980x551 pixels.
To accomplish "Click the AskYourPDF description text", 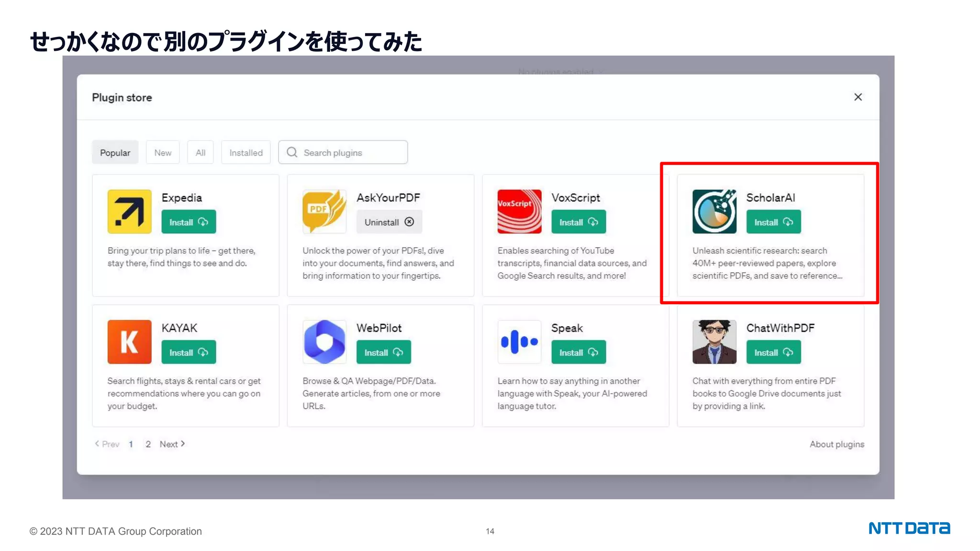I will [x=378, y=263].
